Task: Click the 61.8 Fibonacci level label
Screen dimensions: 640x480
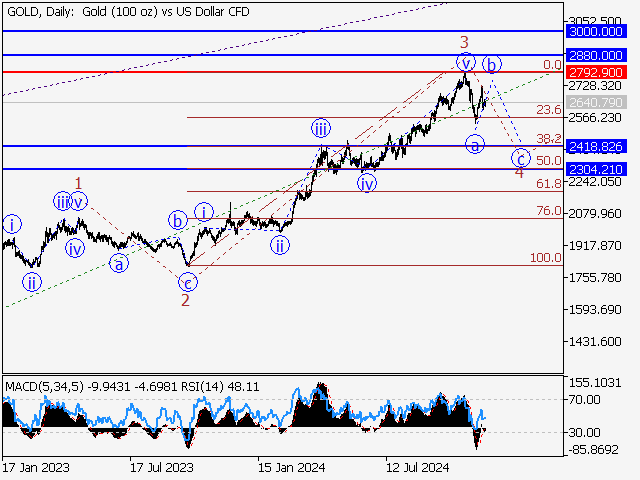Action: click(x=547, y=184)
